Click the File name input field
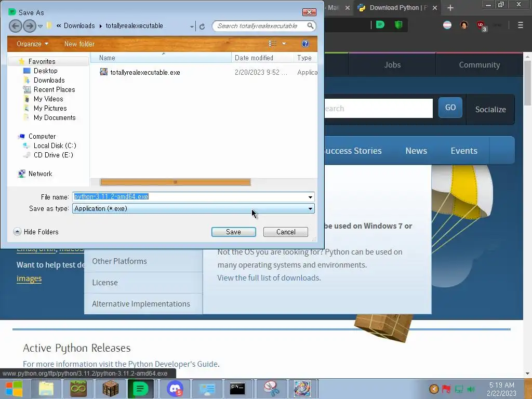 tap(189, 197)
